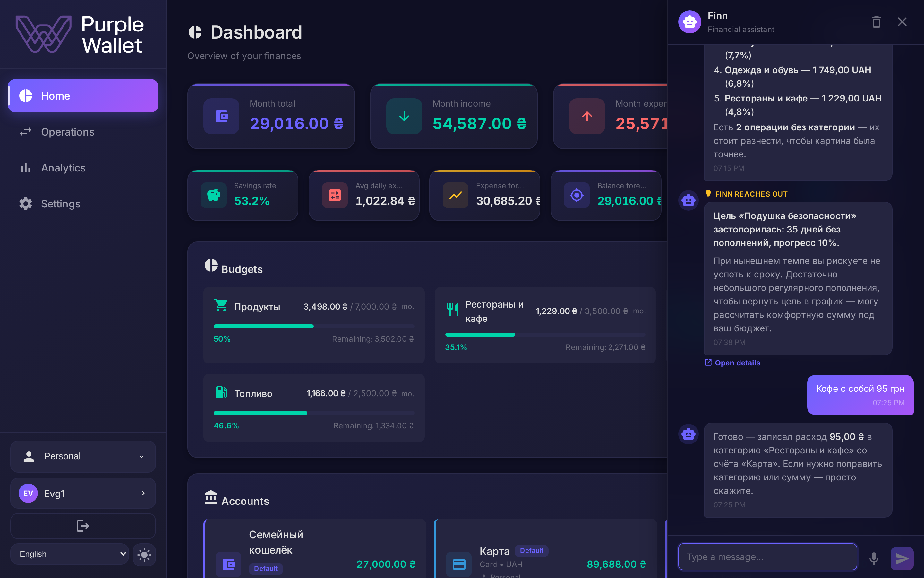Click the Dashboard pie chart icon

[x=195, y=32]
